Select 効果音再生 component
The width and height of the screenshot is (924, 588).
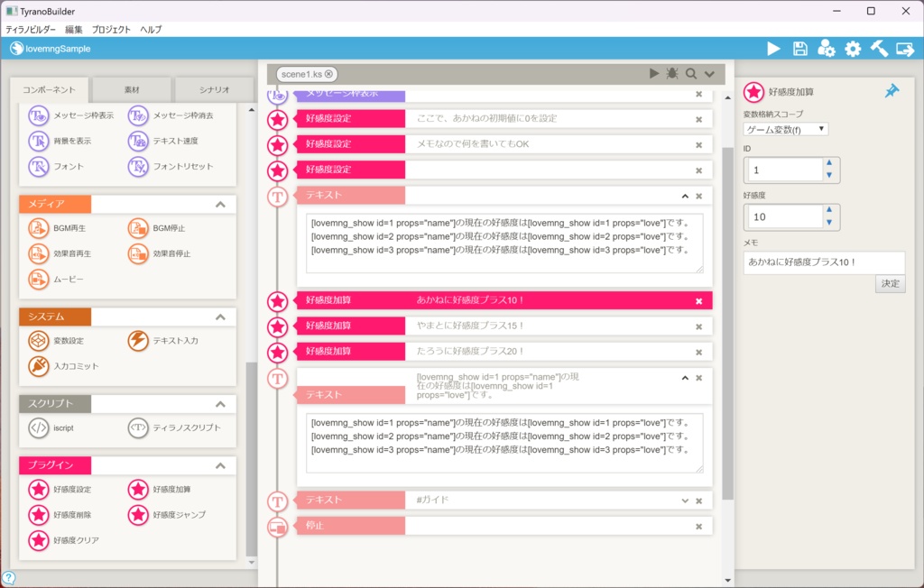(60, 253)
